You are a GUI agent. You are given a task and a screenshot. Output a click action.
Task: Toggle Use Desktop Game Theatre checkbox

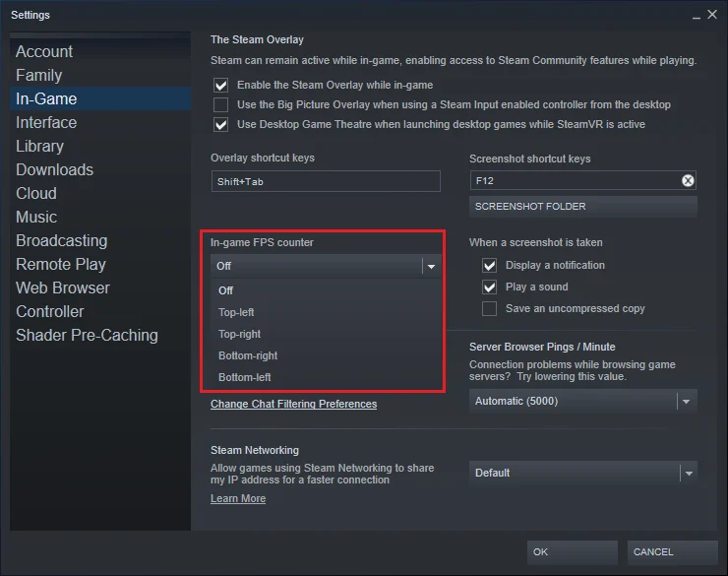[221, 124]
